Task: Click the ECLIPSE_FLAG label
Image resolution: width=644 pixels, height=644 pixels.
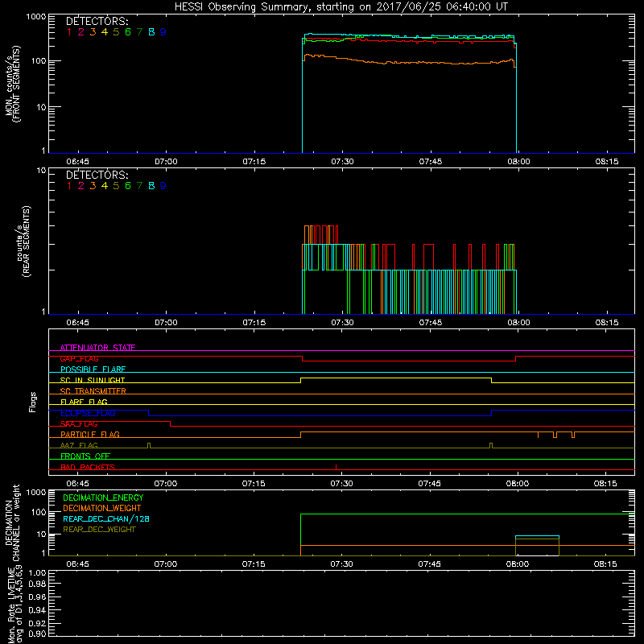Action: 88,413
